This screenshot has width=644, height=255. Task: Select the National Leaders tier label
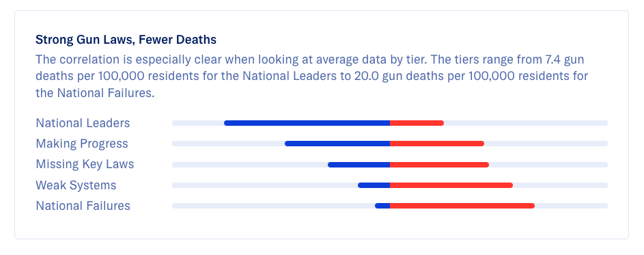83,123
